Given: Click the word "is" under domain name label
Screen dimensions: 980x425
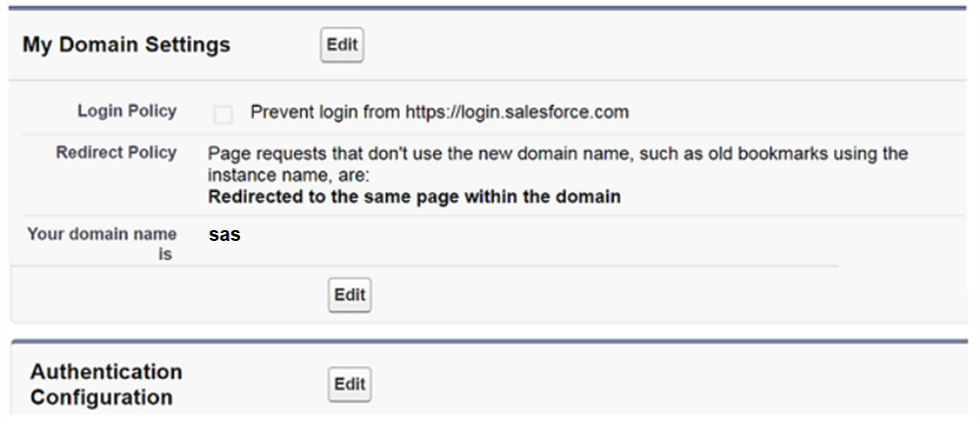Looking at the screenshot, I should coord(166,255).
